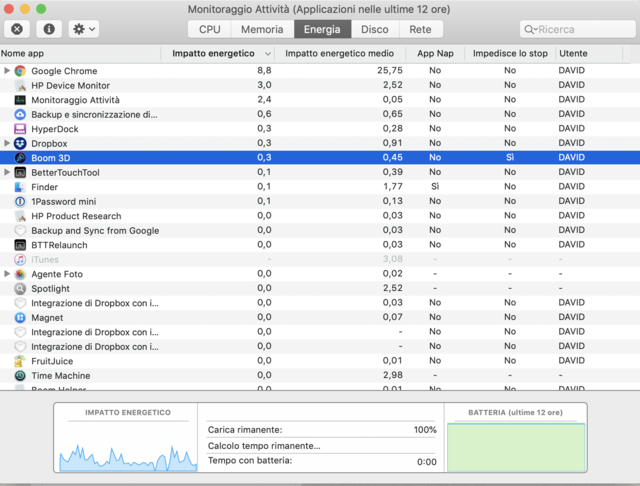The width and height of the screenshot is (640, 486).
Task: Click Google Chrome's 25,75 average value
Action: [x=390, y=70]
